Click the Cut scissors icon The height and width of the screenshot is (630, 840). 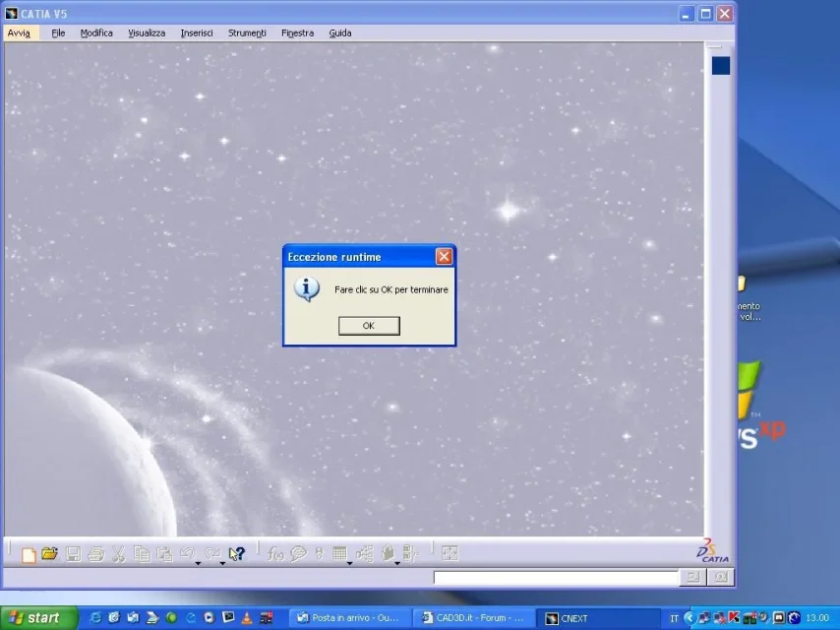coord(118,554)
